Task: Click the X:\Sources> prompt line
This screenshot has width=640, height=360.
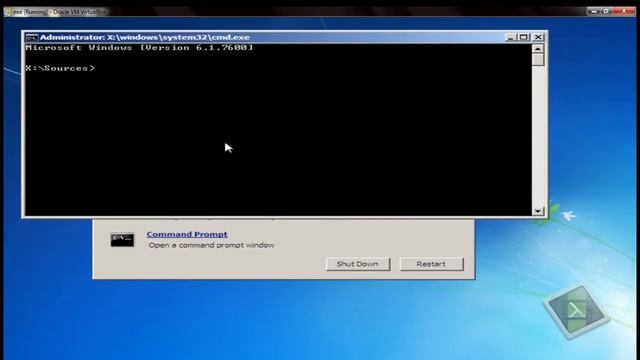Action: [60, 68]
